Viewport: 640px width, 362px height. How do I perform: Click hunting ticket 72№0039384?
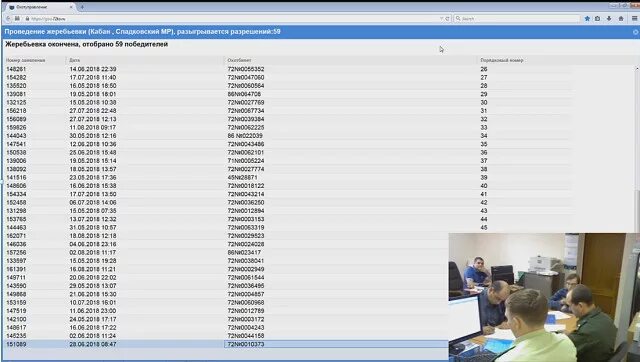coord(246,119)
